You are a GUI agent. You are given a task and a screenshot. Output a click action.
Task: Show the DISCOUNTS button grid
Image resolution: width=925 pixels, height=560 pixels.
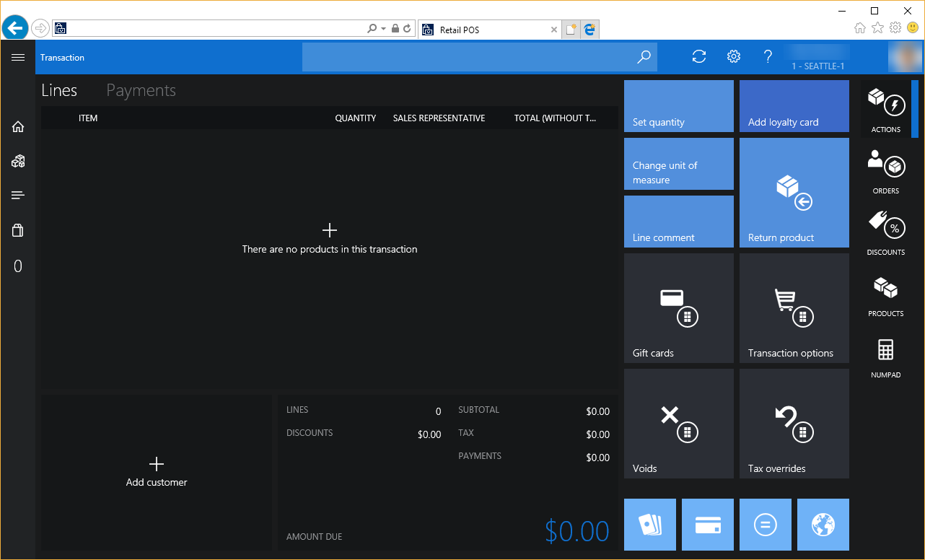click(x=886, y=232)
